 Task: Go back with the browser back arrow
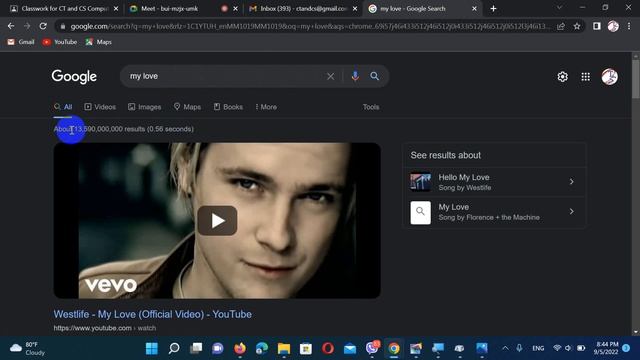(x=11, y=26)
